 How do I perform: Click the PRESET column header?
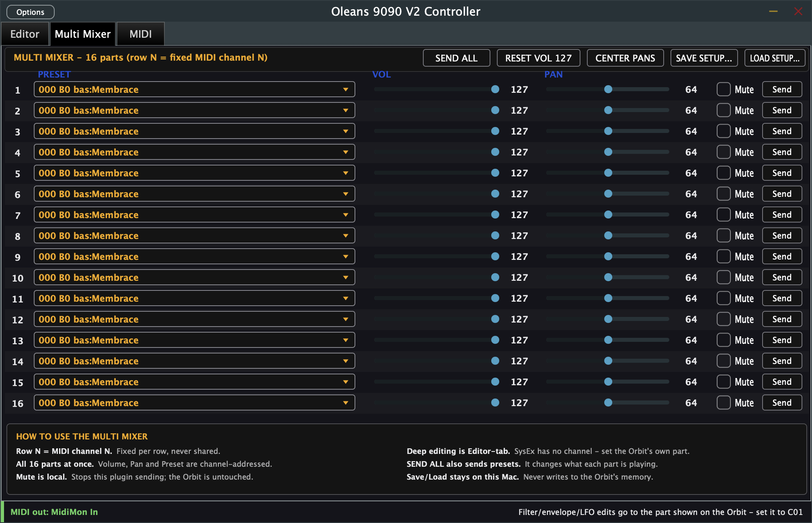pos(54,74)
